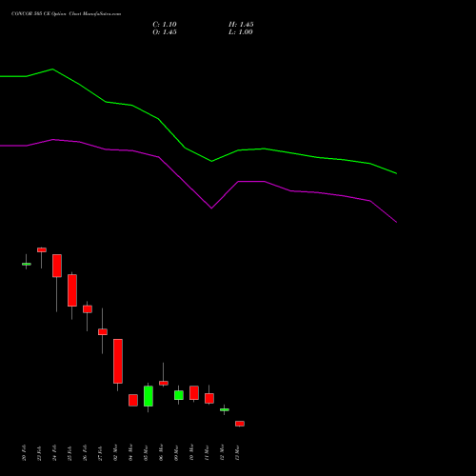Select the red candlestick for 27 Feb
This screenshot has height=476, width=476.
click(103, 332)
